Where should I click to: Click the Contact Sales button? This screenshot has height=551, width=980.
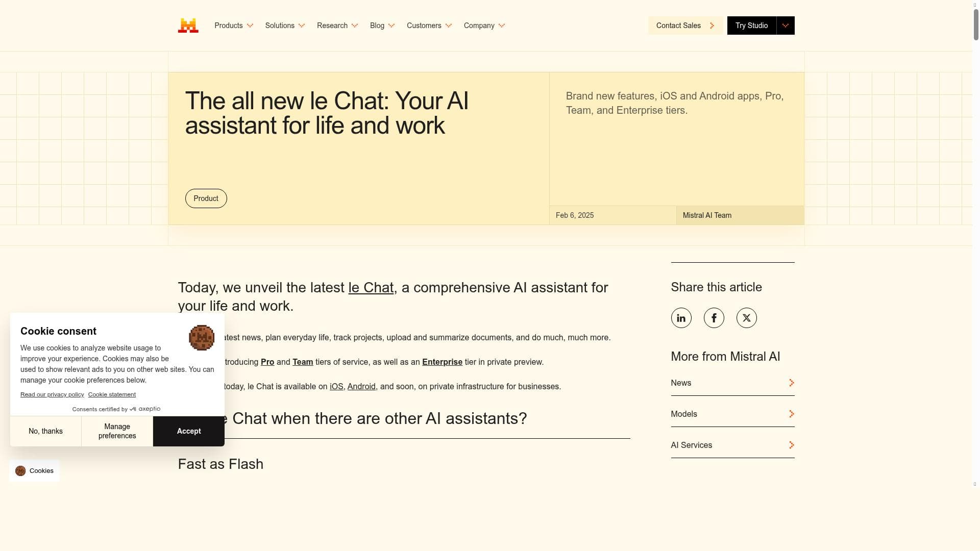pos(685,26)
